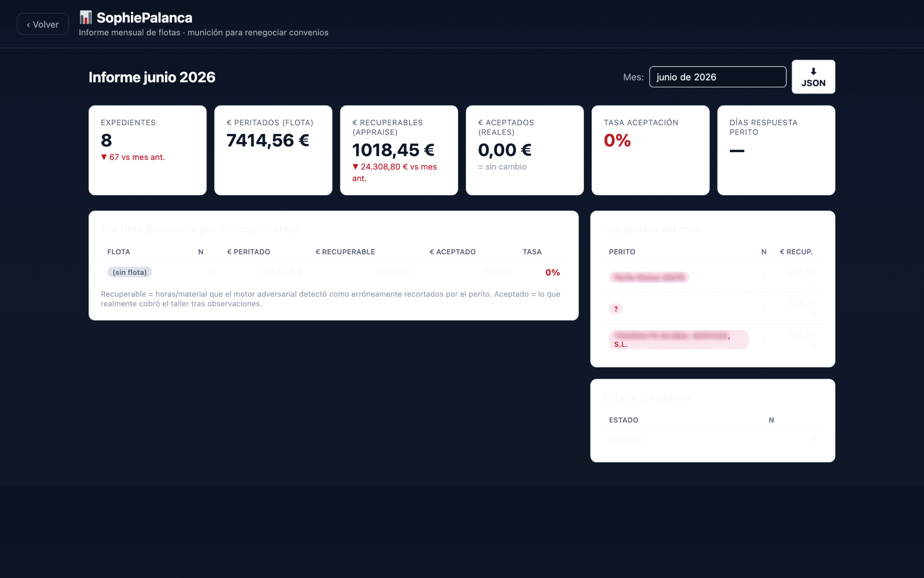Click the Expedientes card value 8
The width and height of the screenshot is (924, 578).
tap(106, 140)
